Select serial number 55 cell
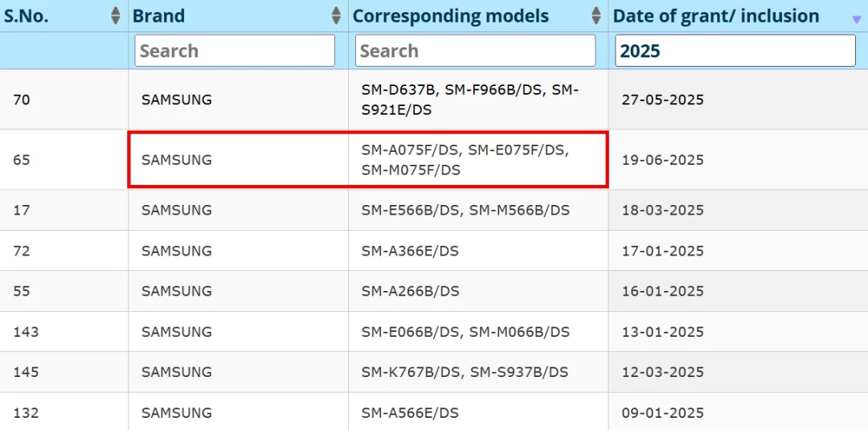The image size is (868, 430). click(x=64, y=291)
